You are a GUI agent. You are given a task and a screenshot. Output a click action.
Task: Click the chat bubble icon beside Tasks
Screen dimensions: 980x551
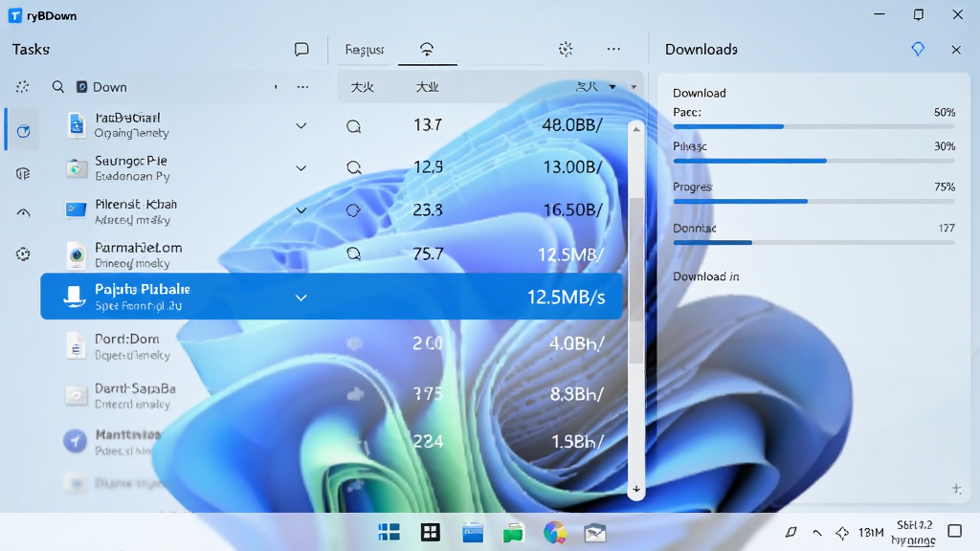click(x=301, y=50)
